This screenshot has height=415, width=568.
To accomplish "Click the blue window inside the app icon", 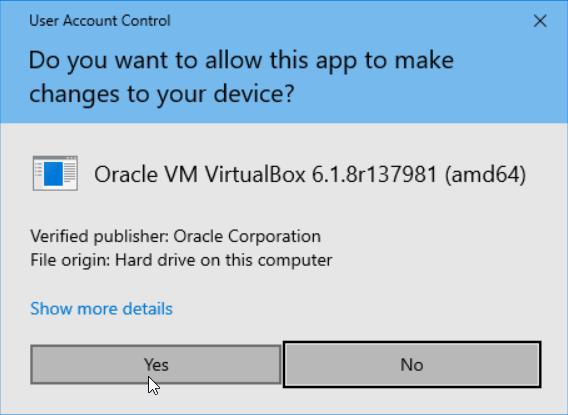I will [53, 174].
